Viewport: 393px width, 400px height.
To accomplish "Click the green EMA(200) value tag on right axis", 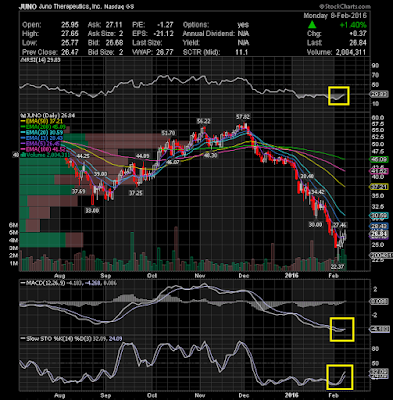I will click(x=379, y=160).
